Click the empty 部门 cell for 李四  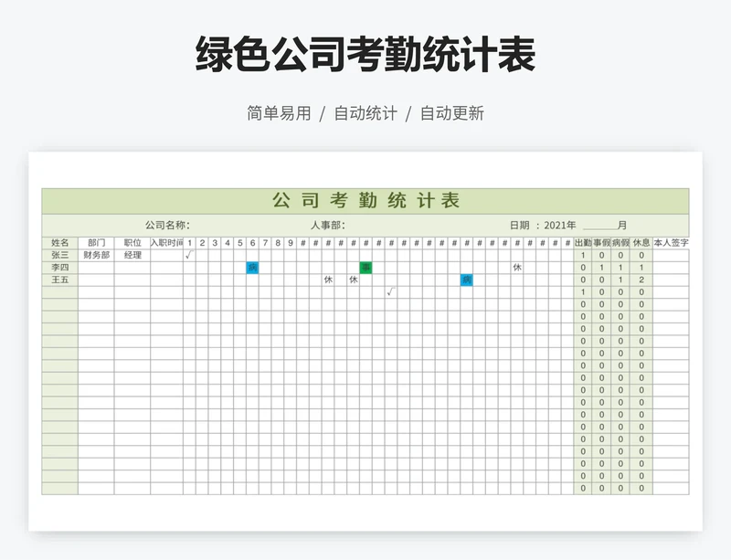[96, 268]
